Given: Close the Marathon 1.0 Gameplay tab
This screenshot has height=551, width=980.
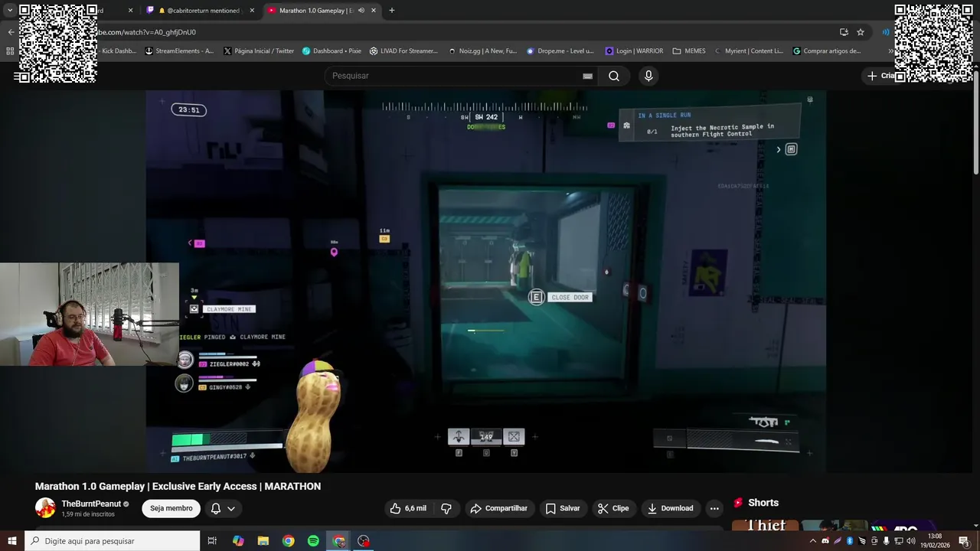Looking at the screenshot, I should (x=374, y=11).
